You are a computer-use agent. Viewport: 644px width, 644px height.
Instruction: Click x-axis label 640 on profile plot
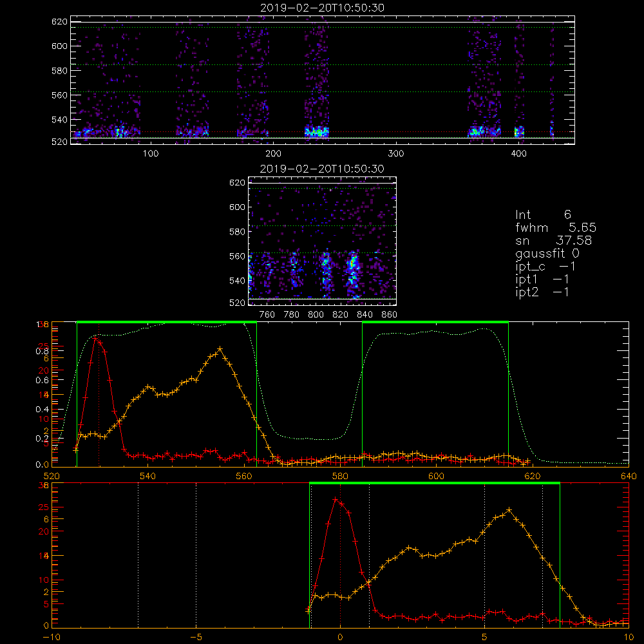[x=629, y=477]
